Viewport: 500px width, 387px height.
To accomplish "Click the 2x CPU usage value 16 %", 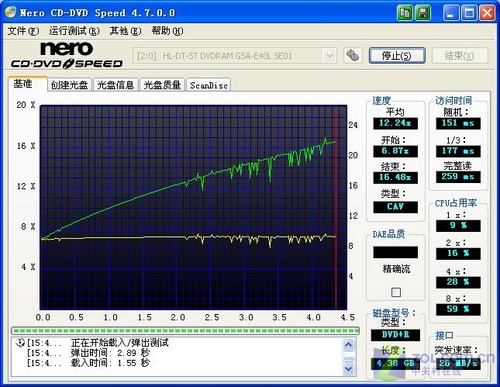I will pos(458,254).
